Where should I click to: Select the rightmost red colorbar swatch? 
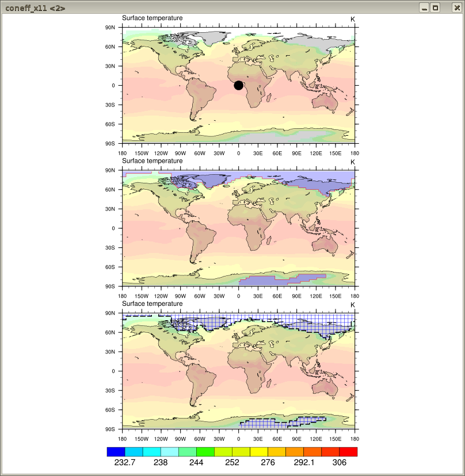(348, 451)
